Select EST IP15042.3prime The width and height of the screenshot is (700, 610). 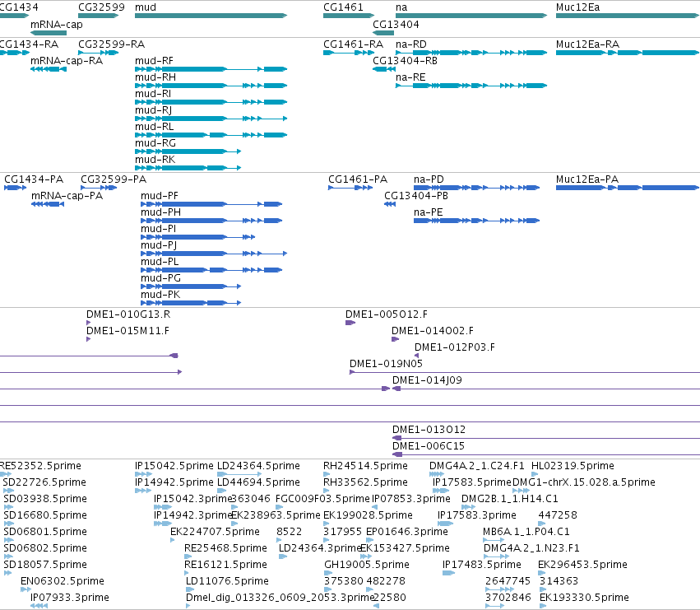(163, 507)
